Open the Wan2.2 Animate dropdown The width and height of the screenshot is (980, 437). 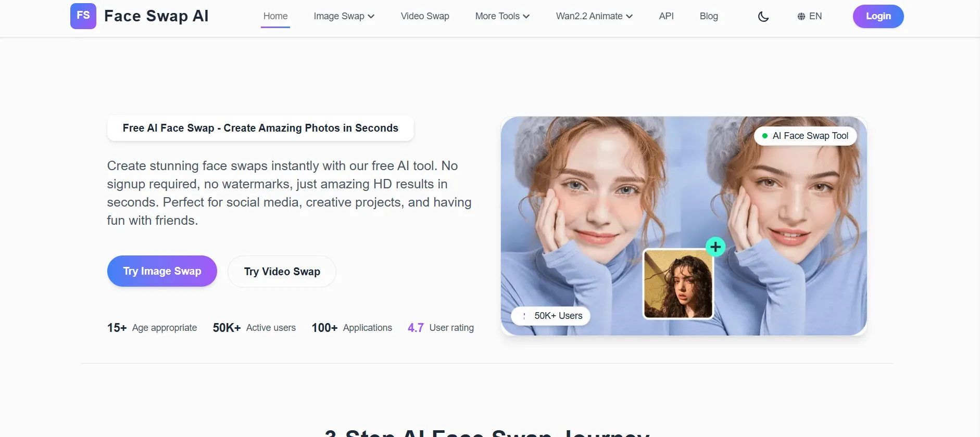click(x=594, y=16)
